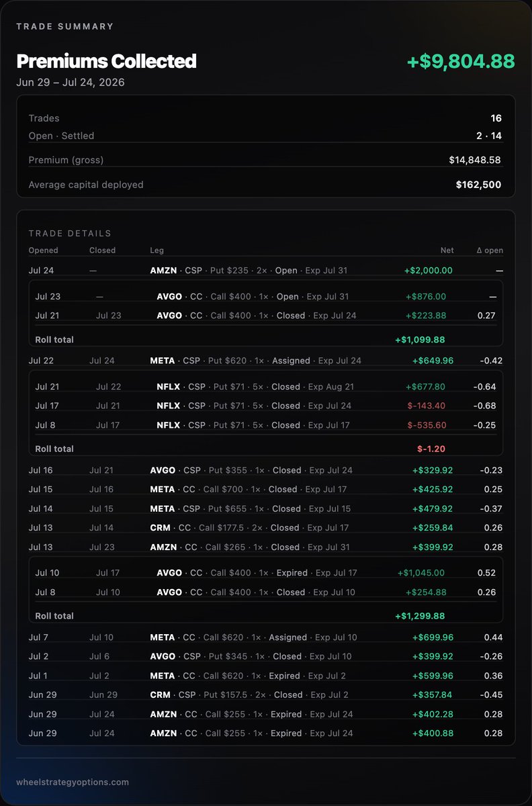
Task: Click the +$677.80 net value
Action: (x=425, y=386)
